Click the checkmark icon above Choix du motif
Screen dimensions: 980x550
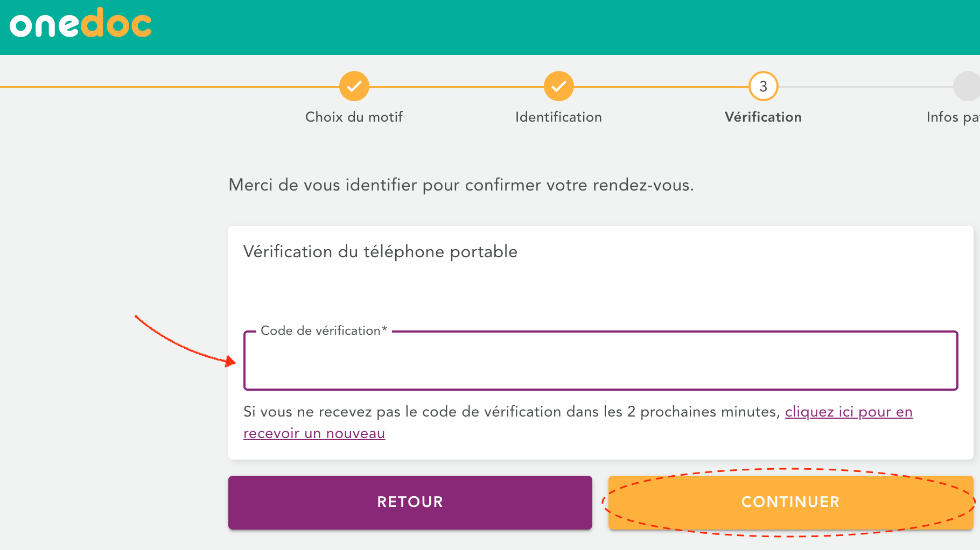[354, 86]
